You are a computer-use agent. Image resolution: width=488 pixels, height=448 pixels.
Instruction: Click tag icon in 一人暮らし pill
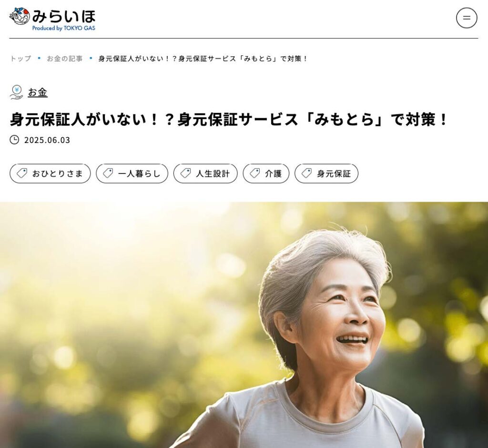point(108,173)
